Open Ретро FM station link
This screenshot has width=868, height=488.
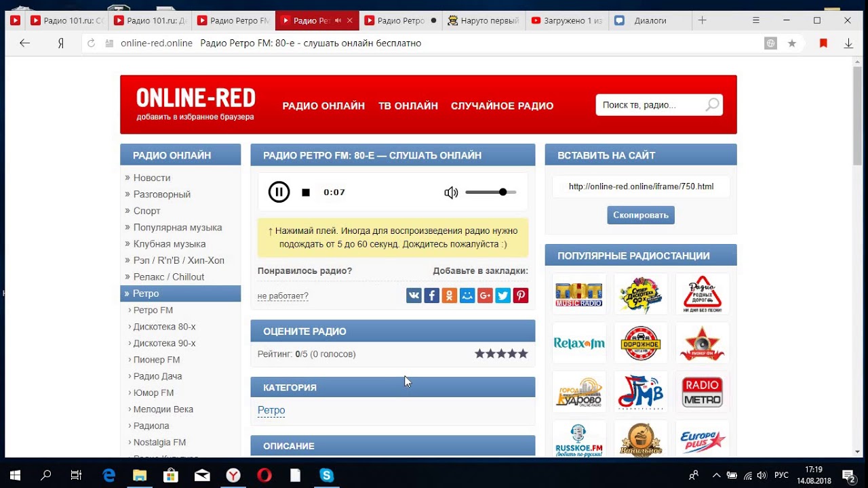(x=153, y=310)
